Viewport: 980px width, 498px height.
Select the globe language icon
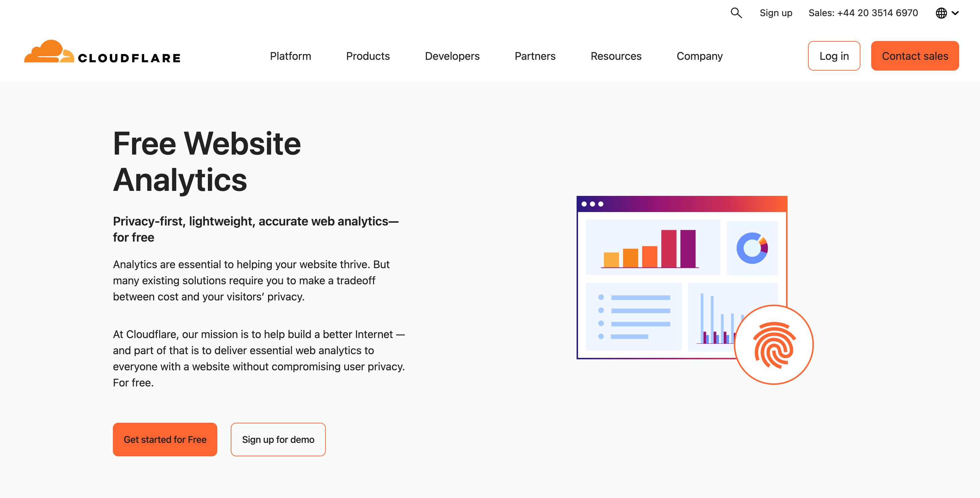(941, 12)
